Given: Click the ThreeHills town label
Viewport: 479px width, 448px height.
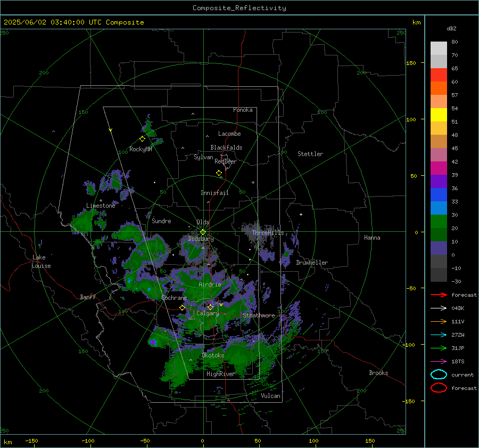Looking at the screenshot, I should (x=268, y=233).
